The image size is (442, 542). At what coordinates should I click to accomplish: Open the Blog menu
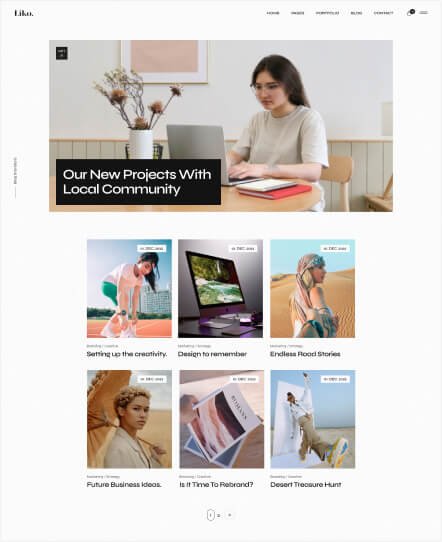pos(356,13)
